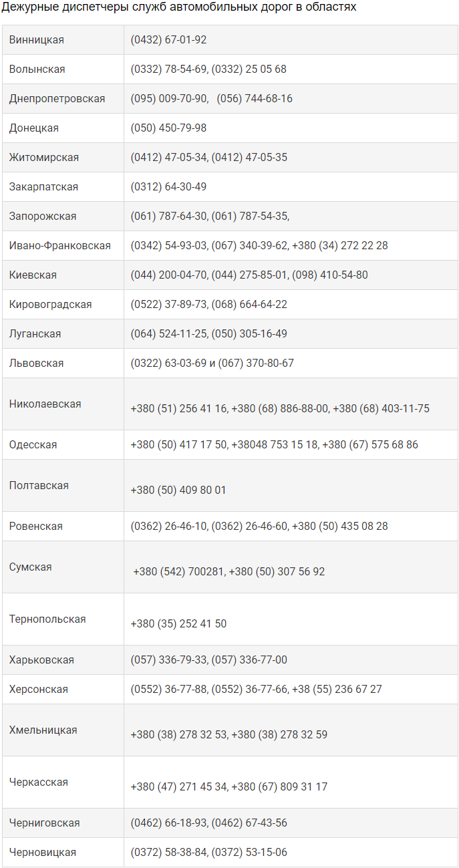The width and height of the screenshot is (459, 868).
Task: Click the Одесская phone numbers cell
Action: click(274, 445)
